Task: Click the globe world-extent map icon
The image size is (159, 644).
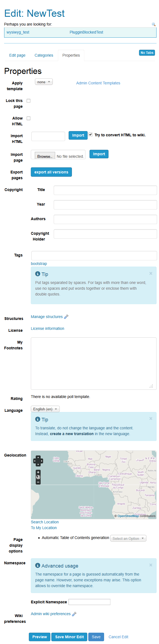Action: 38,477
